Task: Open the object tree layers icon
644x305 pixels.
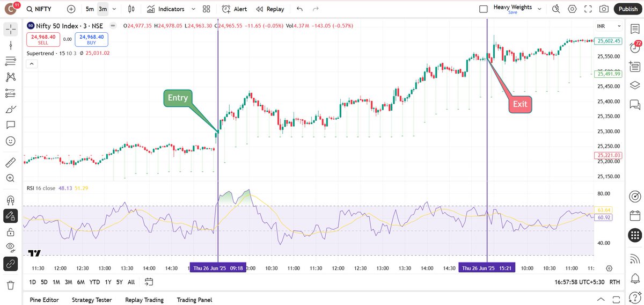Action: pyautogui.click(x=635, y=85)
